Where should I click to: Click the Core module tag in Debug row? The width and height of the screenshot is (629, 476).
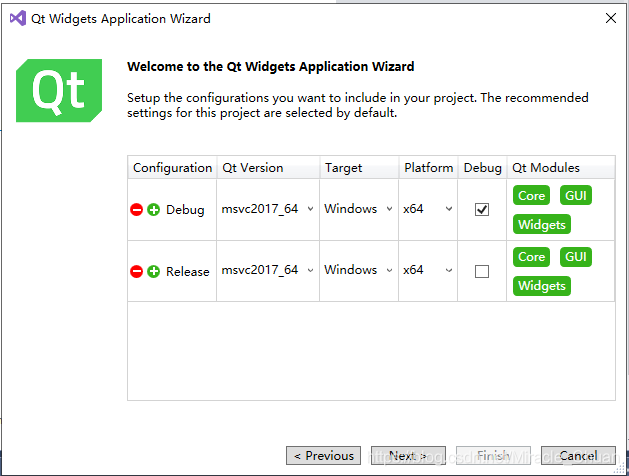pos(531,195)
